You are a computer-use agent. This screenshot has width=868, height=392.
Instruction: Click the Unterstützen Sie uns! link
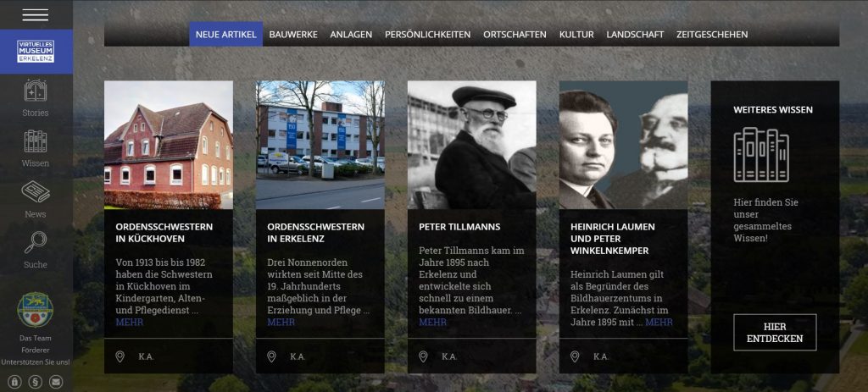tap(36, 362)
